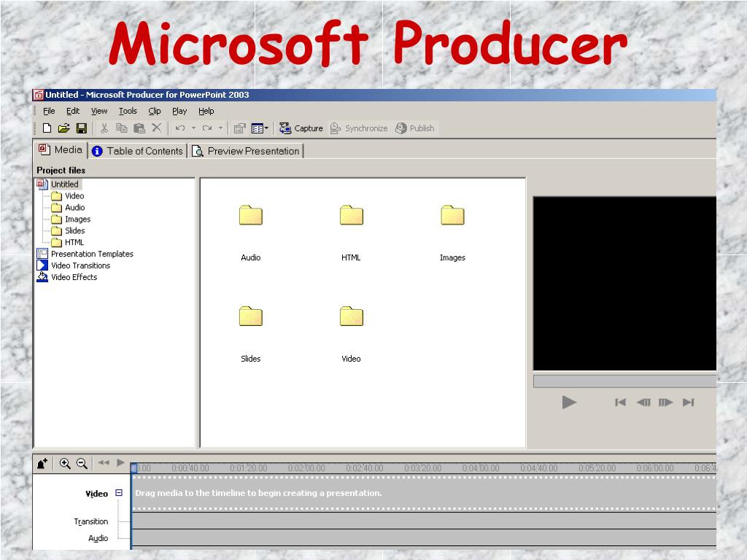Open the Redo history dropdown arrow
Screen dimensions: 747x560
click(220, 128)
